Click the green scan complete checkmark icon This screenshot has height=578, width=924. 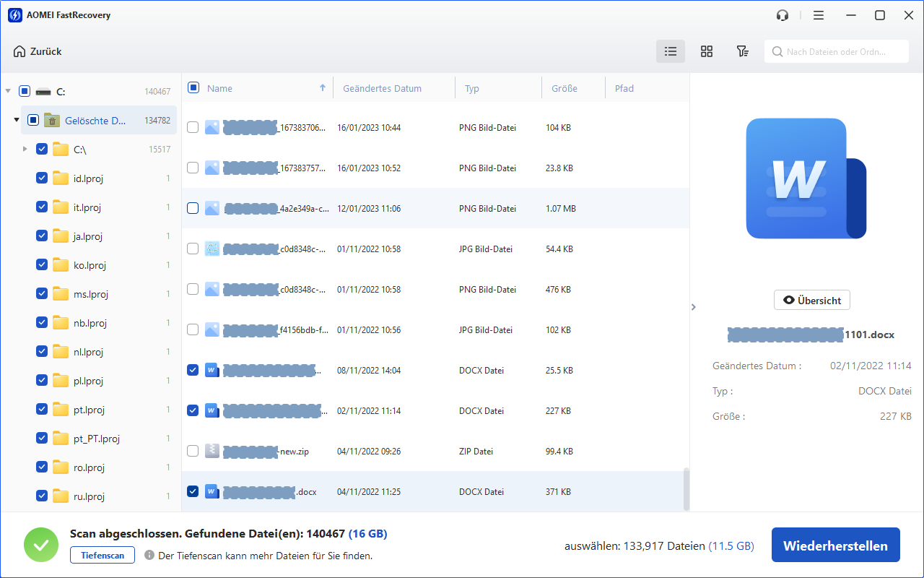pos(41,545)
